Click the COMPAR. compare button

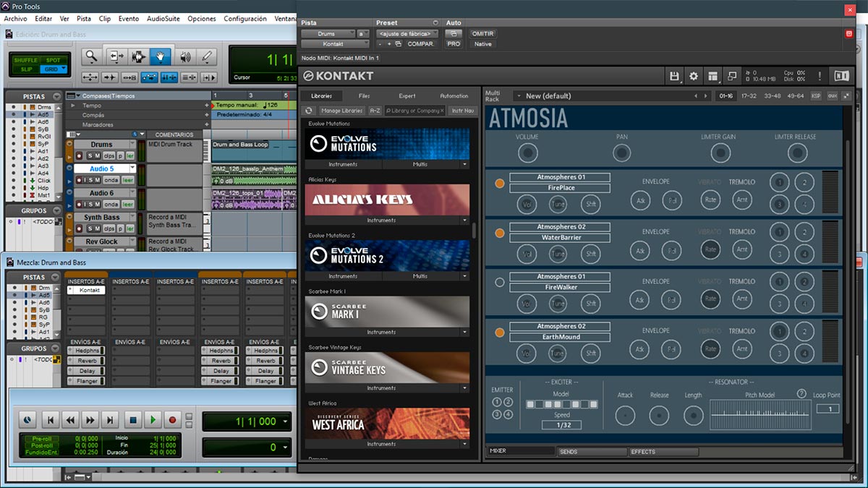[x=421, y=44]
